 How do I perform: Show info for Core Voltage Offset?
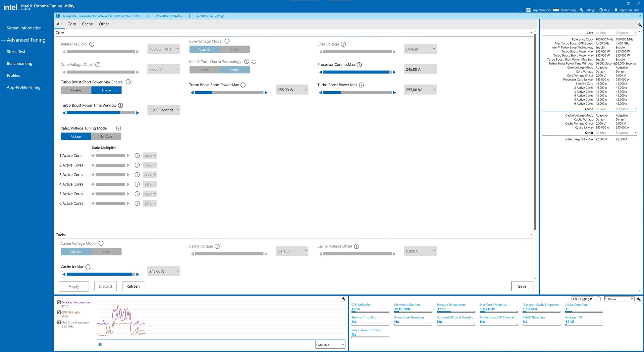[98, 65]
